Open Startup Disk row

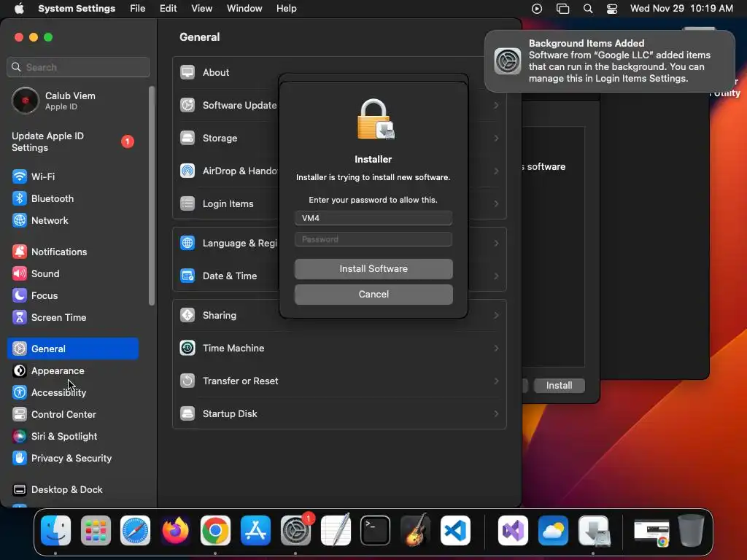coord(339,414)
